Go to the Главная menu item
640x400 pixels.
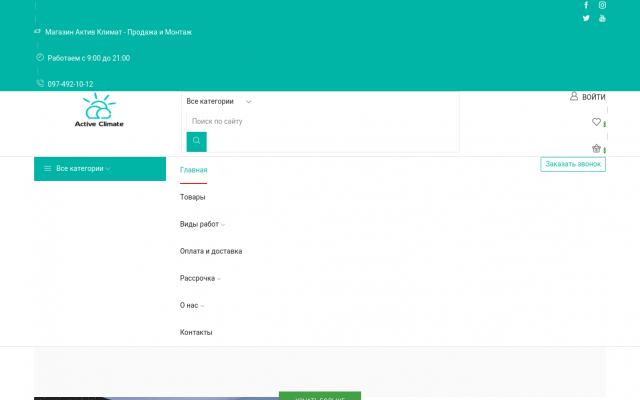pyautogui.click(x=193, y=170)
